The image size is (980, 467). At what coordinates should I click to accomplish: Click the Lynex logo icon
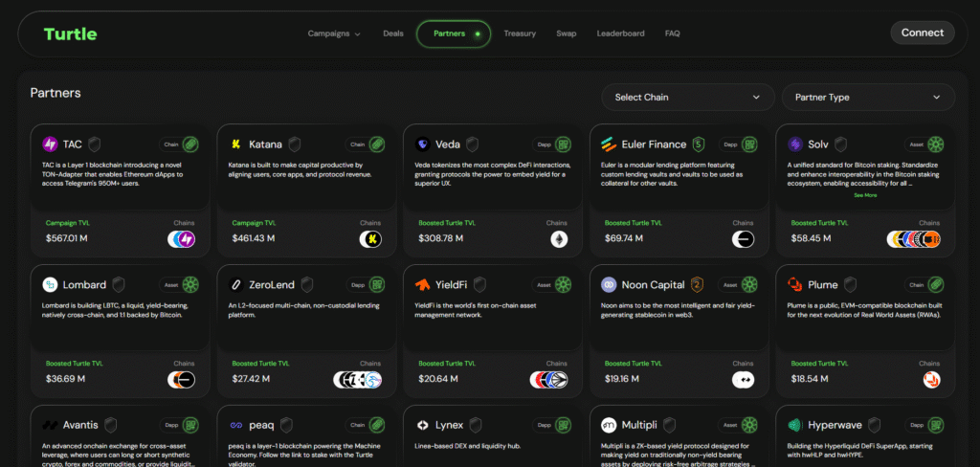[x=422, y=425]
